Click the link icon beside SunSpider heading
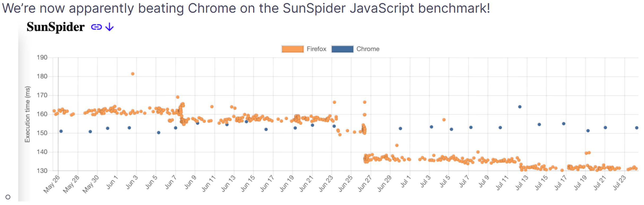This screenshot has height=205, width=644. coord(96,27)
